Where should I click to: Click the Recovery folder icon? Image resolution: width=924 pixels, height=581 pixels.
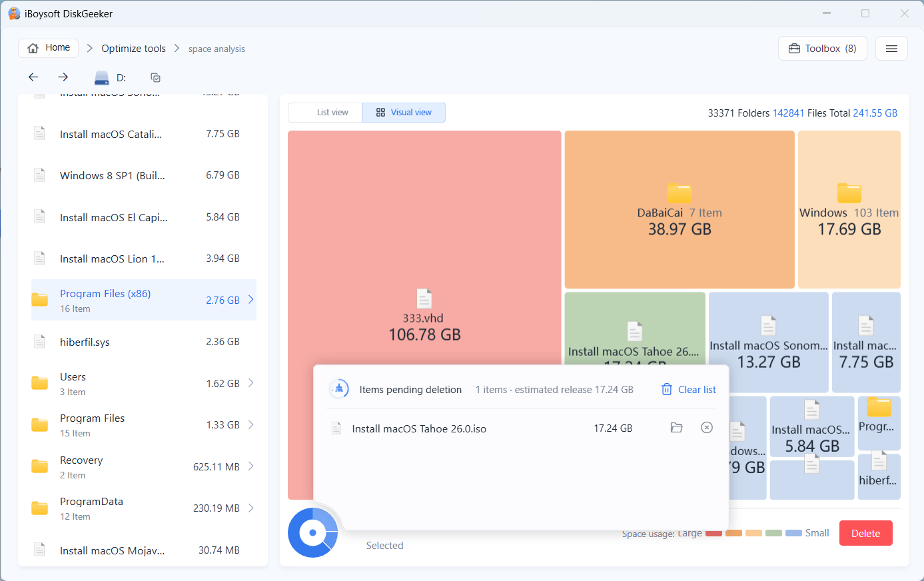[39, 466]
